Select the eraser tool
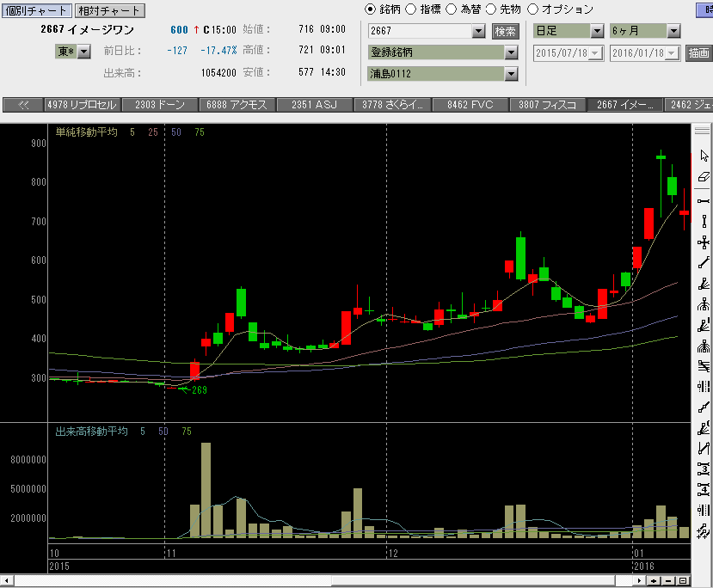This screenshot has height=588, width=713. [x=704, y=177]
